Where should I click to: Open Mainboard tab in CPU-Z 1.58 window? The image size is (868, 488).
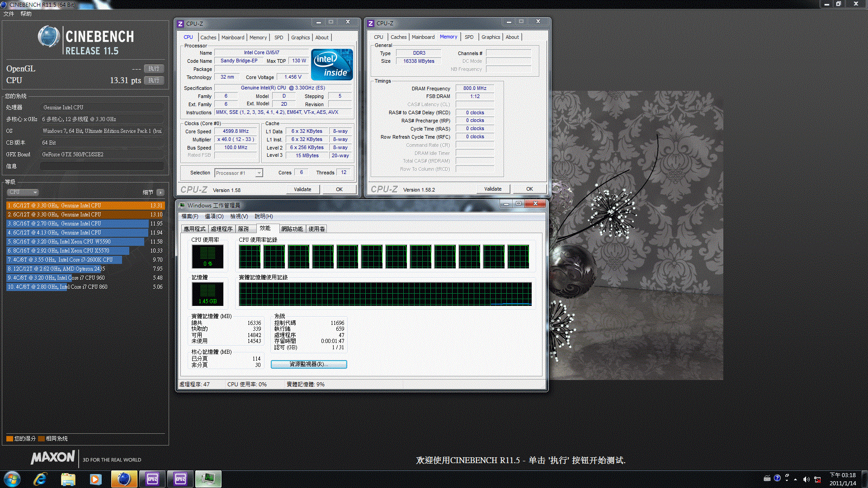pyautogui.click(x=233, y=38)
